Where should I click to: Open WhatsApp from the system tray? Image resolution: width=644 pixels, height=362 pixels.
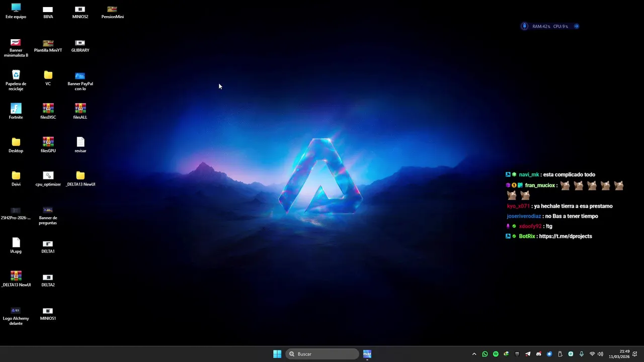coord(485,354)
